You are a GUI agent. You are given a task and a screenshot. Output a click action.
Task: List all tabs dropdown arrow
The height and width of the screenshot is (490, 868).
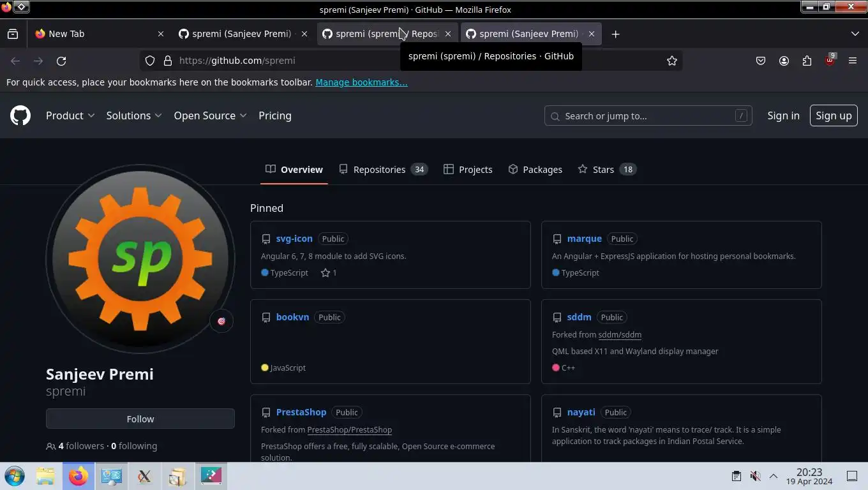pyautogui.click(x=855, y=34)
